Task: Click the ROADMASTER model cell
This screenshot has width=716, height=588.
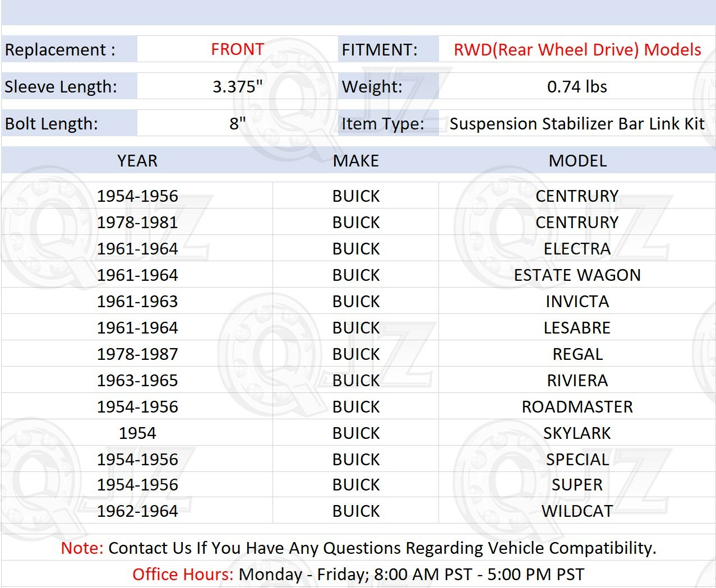Action: pyautogui.click(x=577, y=406)
